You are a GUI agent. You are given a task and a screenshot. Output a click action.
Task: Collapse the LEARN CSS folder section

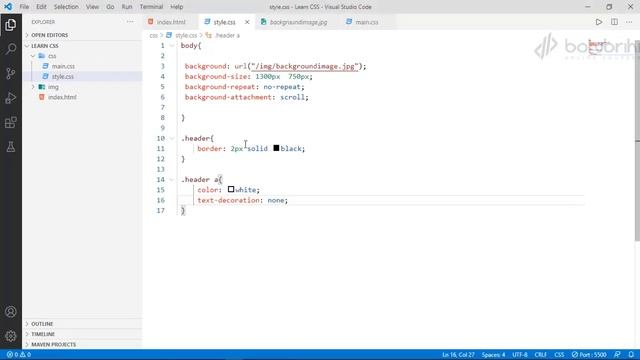tap(82, 46)
